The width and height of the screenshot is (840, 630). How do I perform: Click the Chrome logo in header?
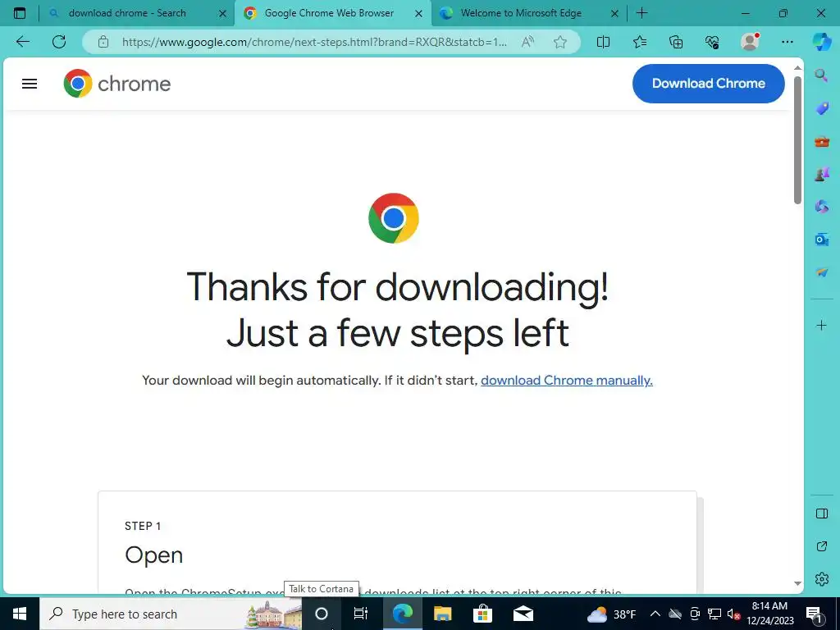tap(116, 84)
